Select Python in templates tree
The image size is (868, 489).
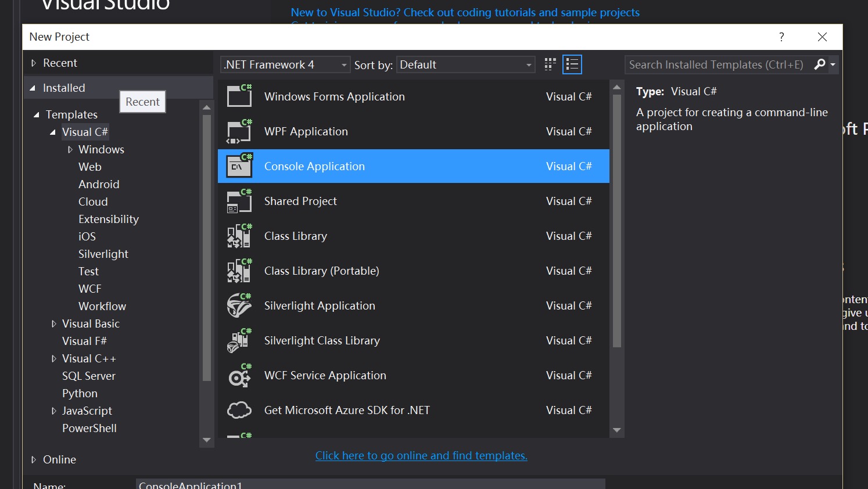(x=80, y=393)
